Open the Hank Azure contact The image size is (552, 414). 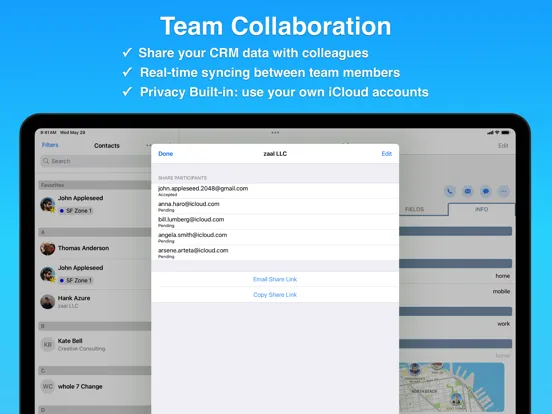[95, 302]
